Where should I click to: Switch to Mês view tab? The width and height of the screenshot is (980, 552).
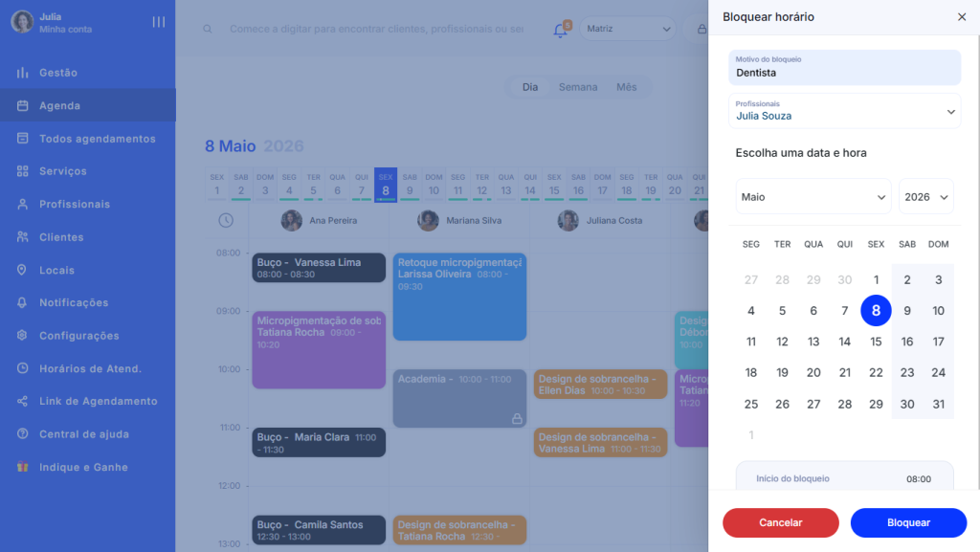(626, 87)
